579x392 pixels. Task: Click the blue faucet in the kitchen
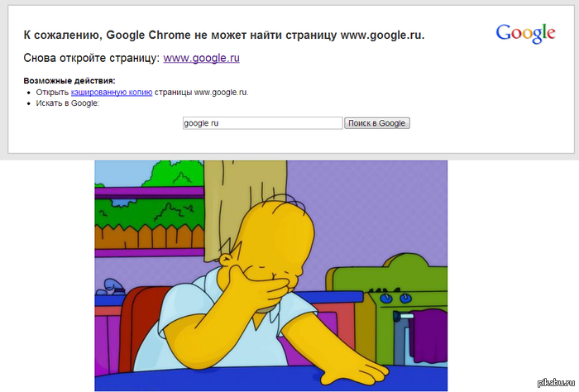[112, 286]
